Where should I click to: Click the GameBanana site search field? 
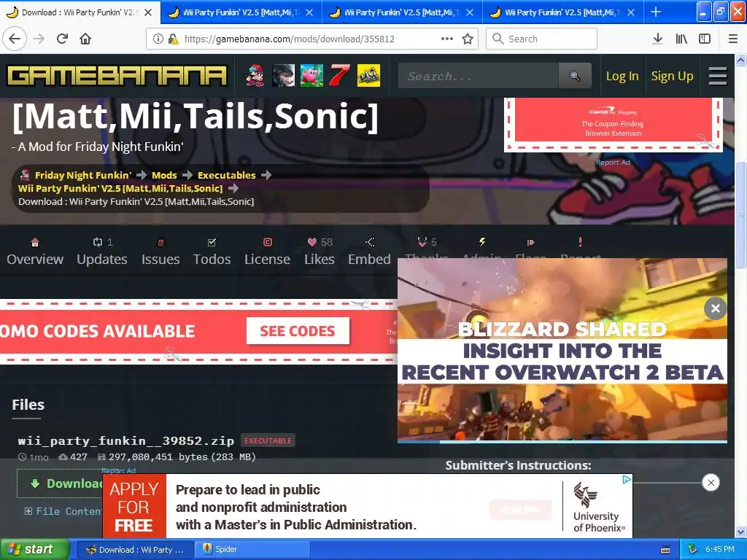tap(479, 76)
